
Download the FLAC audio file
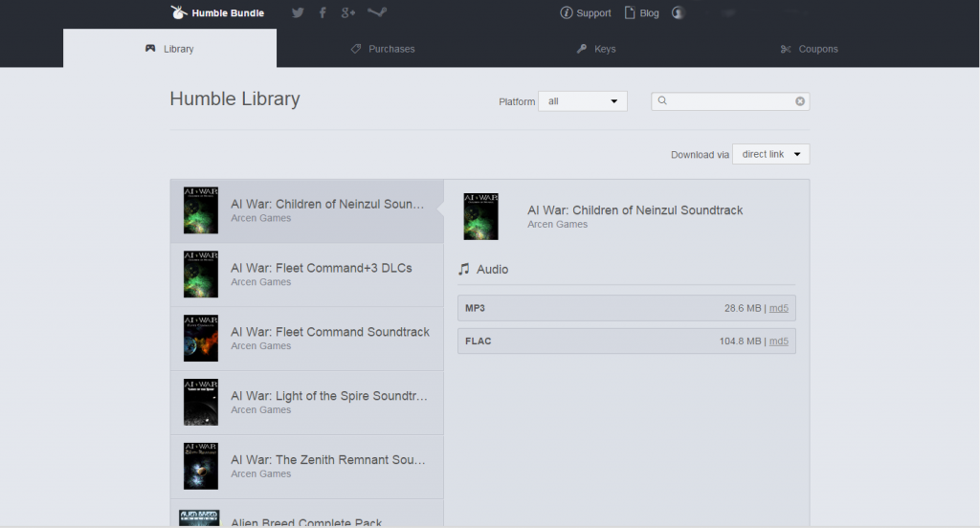[x=626, y=341]
